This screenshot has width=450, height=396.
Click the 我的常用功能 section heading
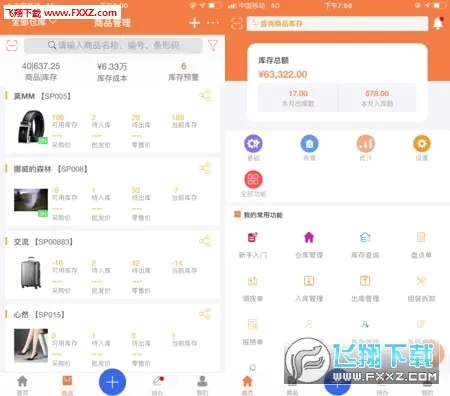[263, 215]
